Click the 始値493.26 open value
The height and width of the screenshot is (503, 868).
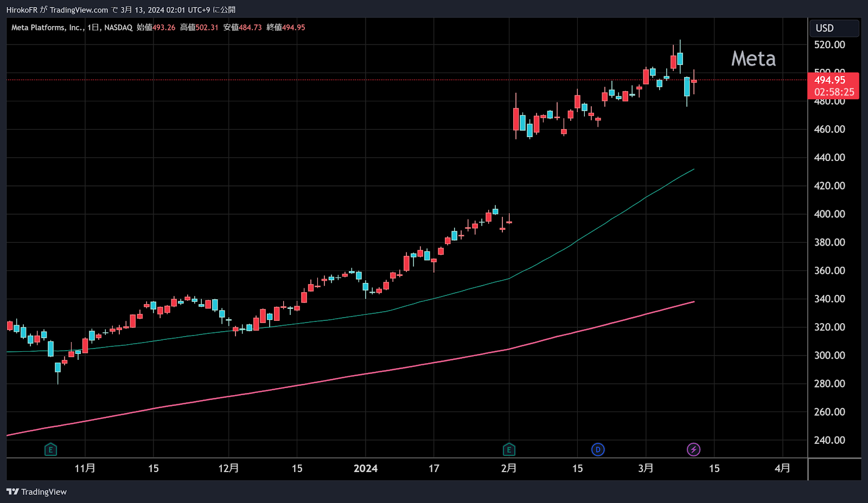click(156, 27)
